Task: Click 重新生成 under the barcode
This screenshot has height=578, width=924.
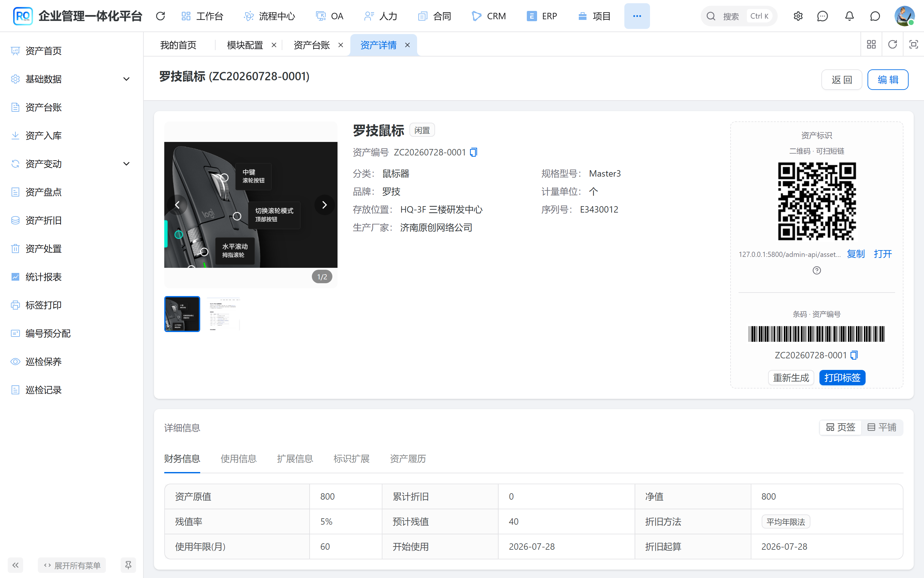Action: (x=791, y=378)
